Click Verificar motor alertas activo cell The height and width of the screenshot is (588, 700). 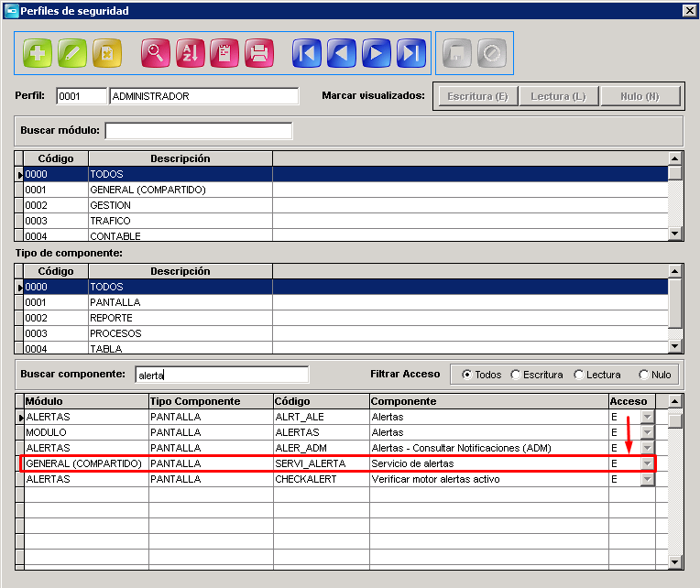click(489, 479)
